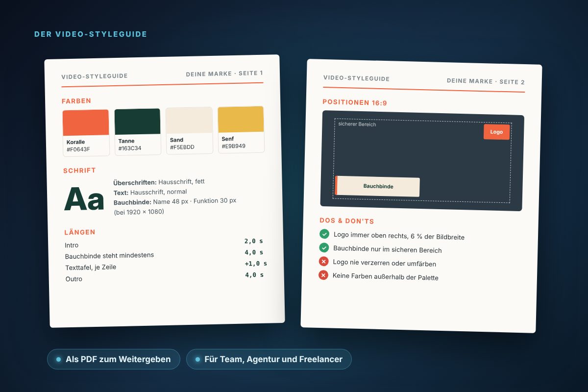This screenshot has width=588, height=392.
Task: Click the Sand color swatch
Action: pos(189,130)
